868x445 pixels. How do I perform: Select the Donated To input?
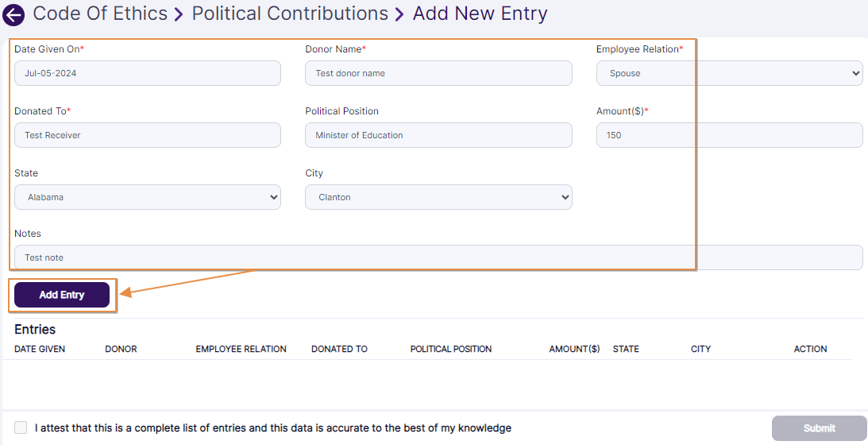(x=148, y=135)
